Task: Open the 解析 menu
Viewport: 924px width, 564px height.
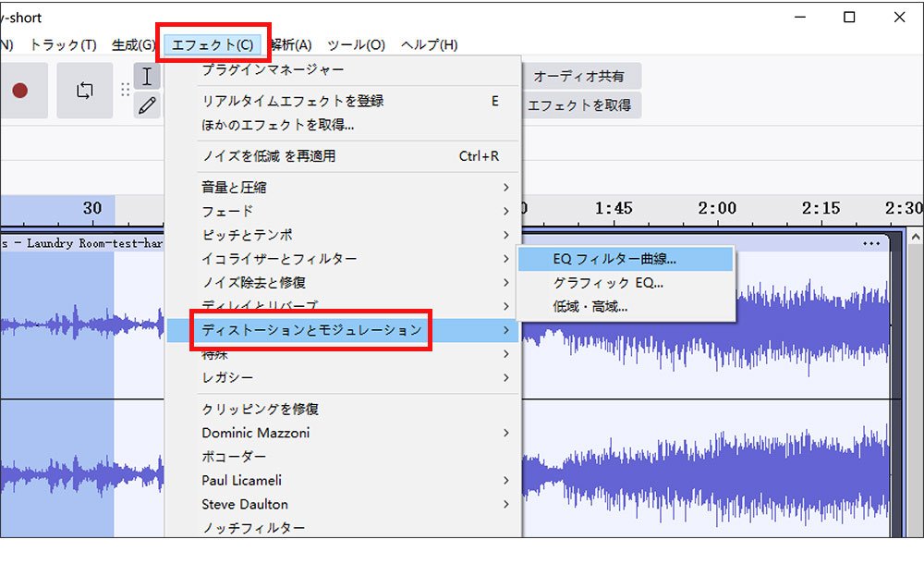Action: 290,43
